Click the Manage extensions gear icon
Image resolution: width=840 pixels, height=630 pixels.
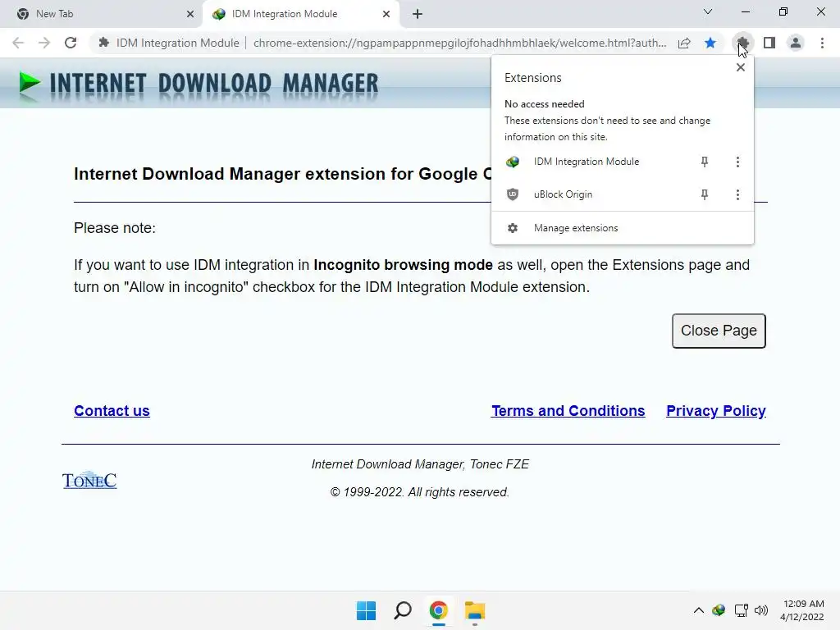click(x=513, y=228)
